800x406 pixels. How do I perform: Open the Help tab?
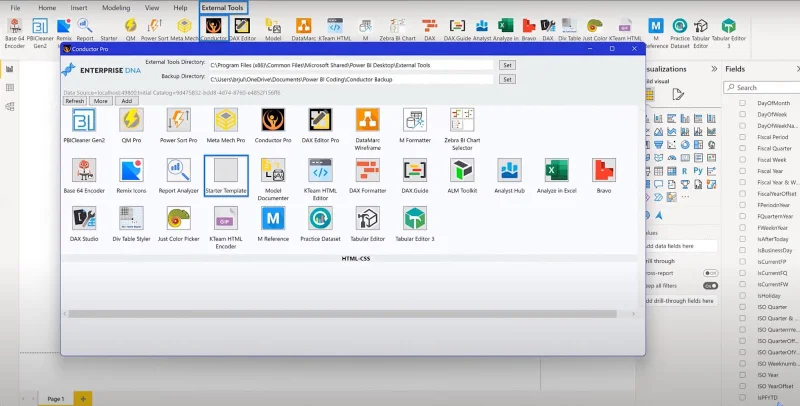coord(180,8)
